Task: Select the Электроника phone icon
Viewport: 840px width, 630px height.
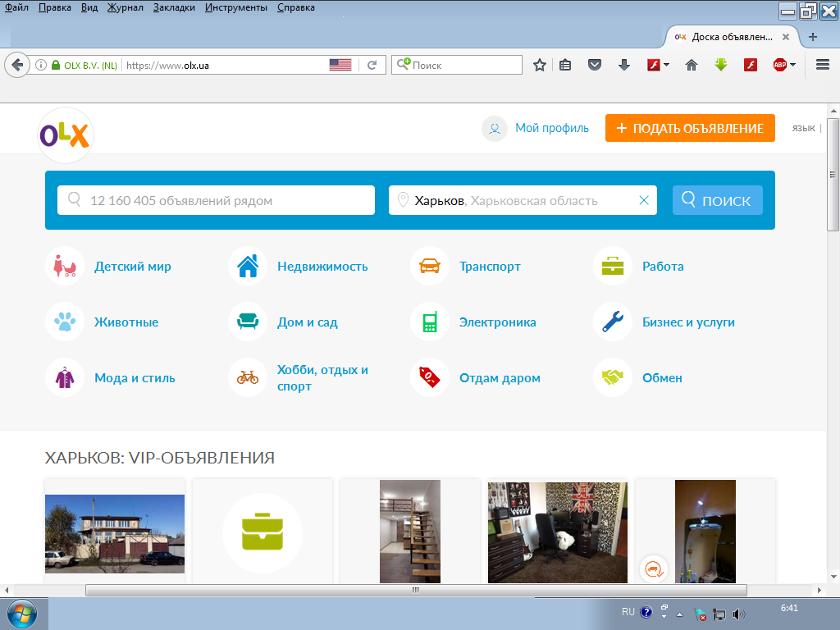Action: 430,322
